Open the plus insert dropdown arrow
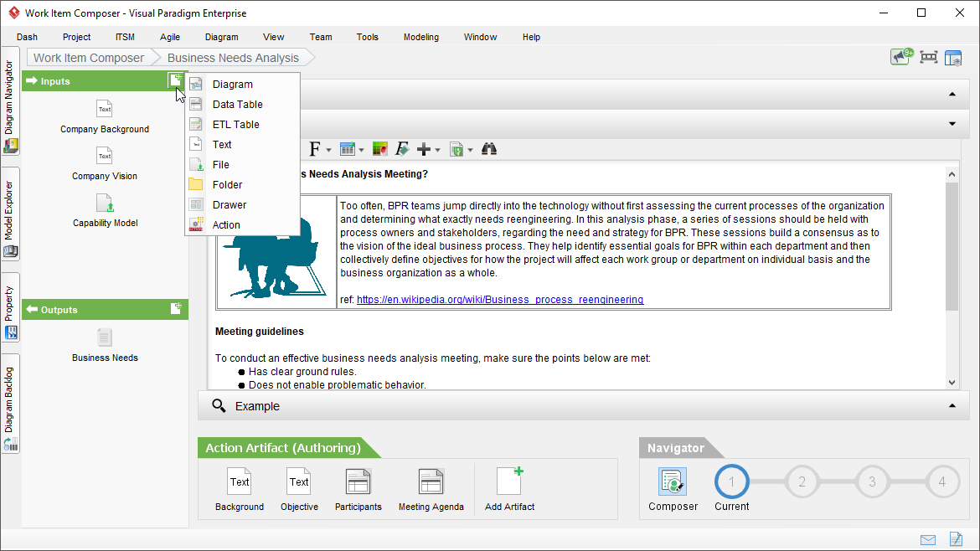The height and width of the screenshot is (551, 980). click(x=437, y=150)
